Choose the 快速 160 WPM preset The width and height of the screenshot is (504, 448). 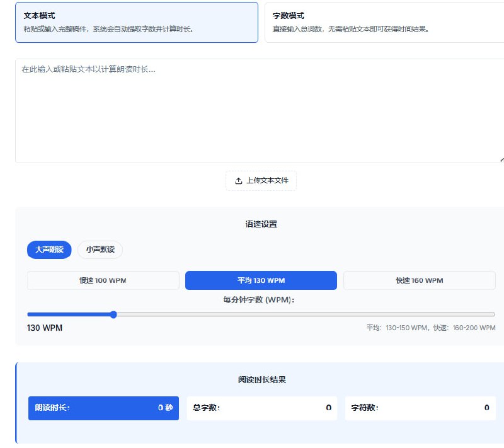419,280
